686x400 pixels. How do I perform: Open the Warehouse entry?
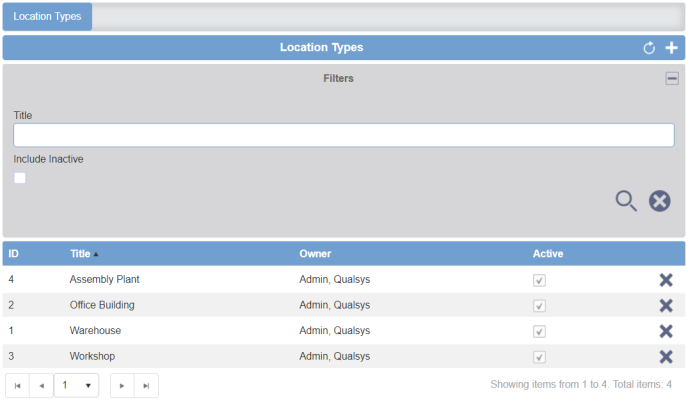click(x=95, y=330)
